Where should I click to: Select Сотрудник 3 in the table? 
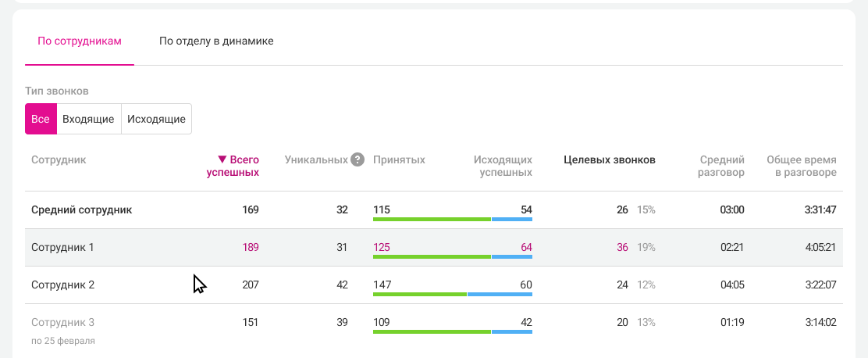62,322
